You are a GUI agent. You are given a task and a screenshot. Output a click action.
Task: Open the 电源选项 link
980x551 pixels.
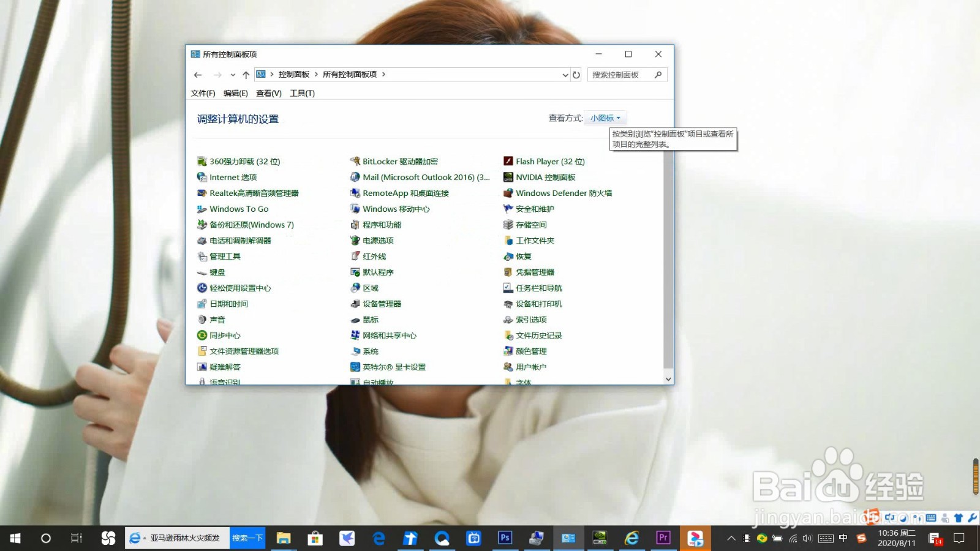[x=378, y=241]
